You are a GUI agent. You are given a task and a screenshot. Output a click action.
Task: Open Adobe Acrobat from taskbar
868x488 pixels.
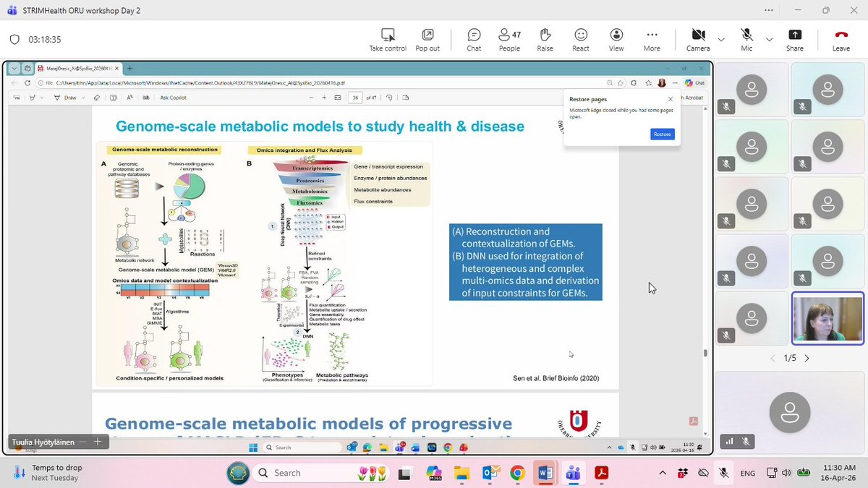click(x=602, y=473)
